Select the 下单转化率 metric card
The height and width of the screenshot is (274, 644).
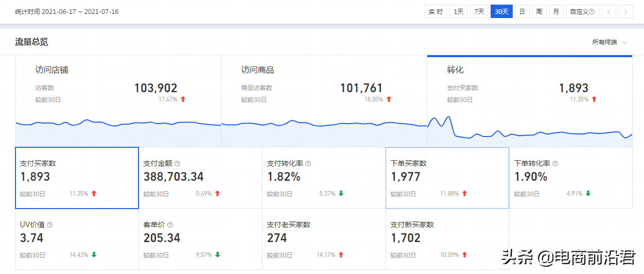coord(571,178)
